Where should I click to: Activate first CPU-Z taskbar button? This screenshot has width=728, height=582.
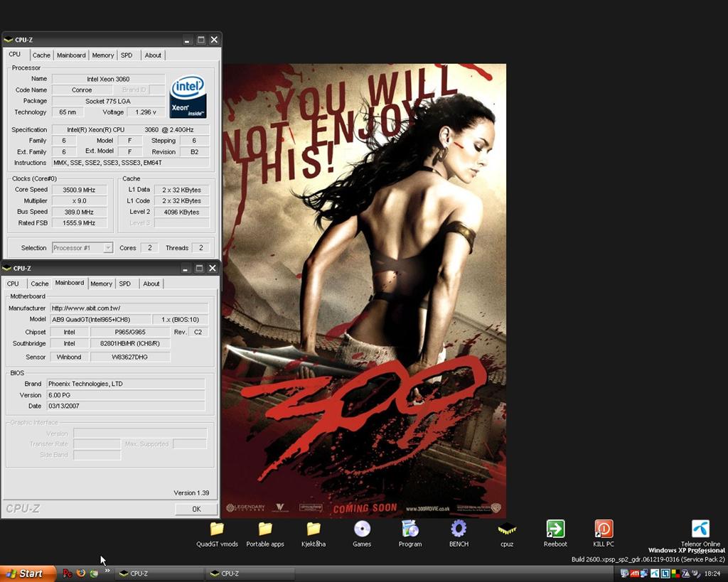tap(159, 573)
